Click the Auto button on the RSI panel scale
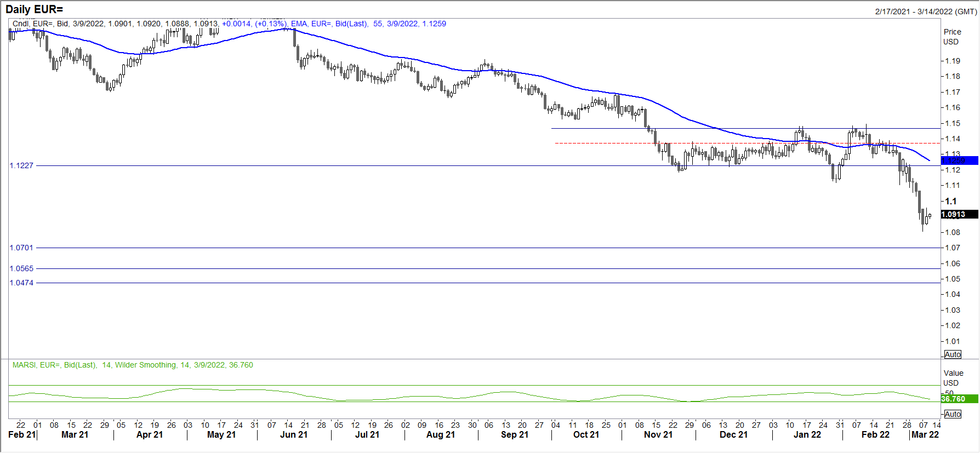The height and width of the screenshot is (453, 980). (x=953, y=414)
